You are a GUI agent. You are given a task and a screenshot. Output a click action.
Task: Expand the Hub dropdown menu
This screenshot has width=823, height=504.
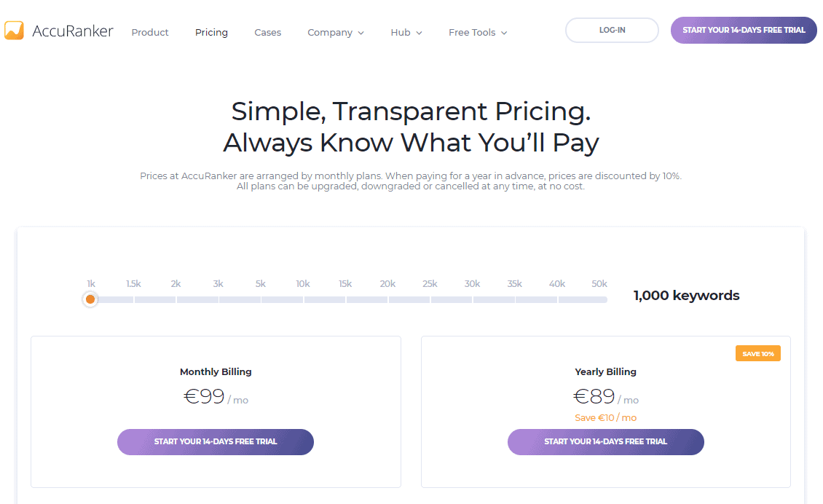pyautogui.click(x=406, y=33)
